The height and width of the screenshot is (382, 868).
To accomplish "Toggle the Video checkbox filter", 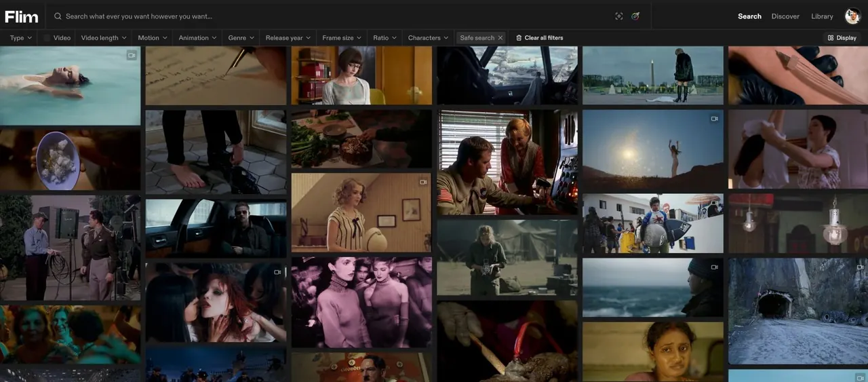I will tap(47, 38).
